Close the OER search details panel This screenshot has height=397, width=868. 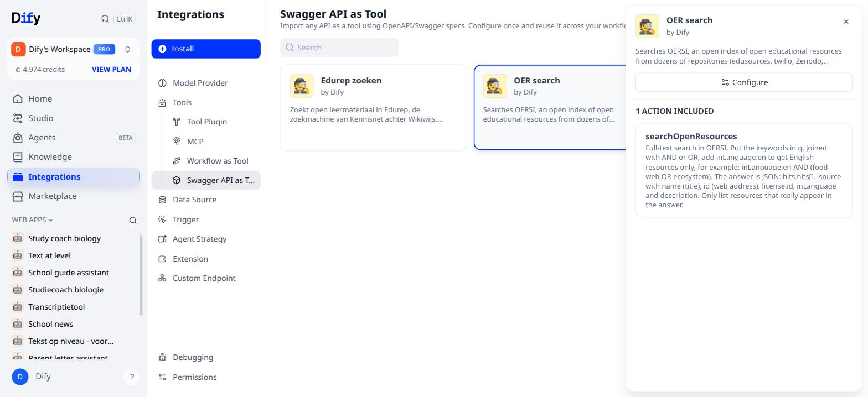(846, 22)
